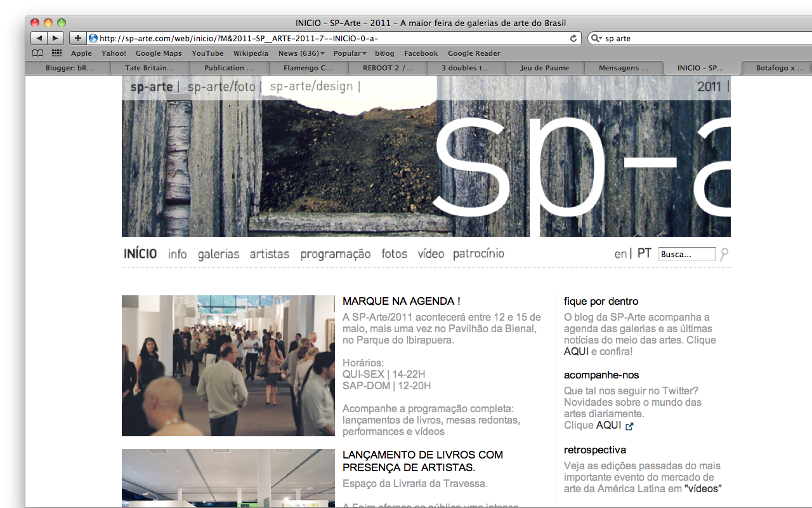Screen dimensions: 812x508
Task: Open the sp-arte/foto header link
Action: tap(221, 87)
